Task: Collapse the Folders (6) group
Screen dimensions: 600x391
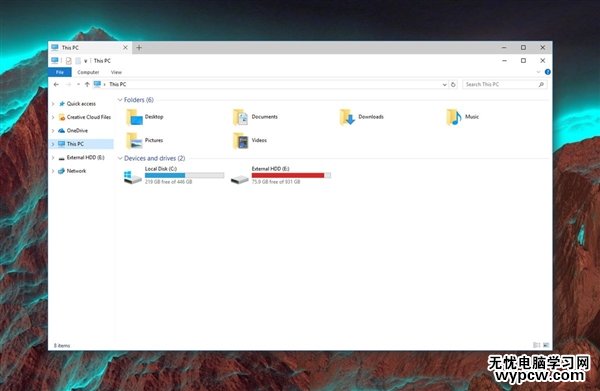Action: click(120, 100)
